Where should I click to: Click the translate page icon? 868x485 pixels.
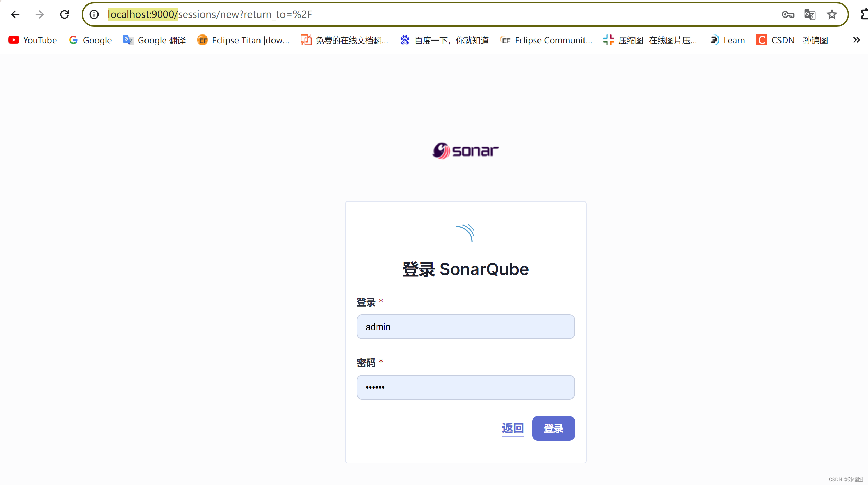coord(810,14)
